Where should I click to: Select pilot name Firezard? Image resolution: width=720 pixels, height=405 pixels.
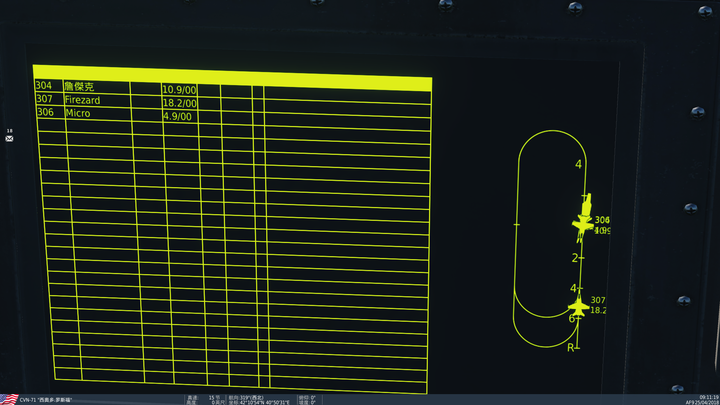82,100
